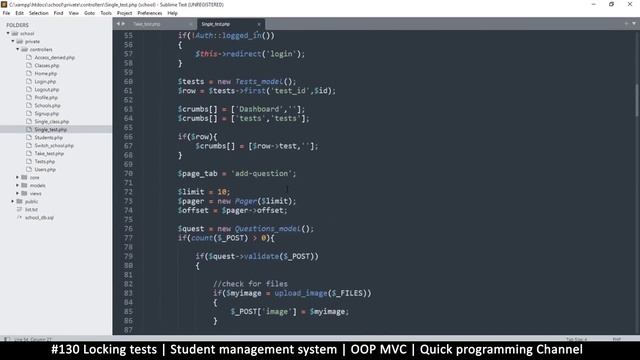Open the Selection menu
The image size is (640, 360).
tap(38, 13)
